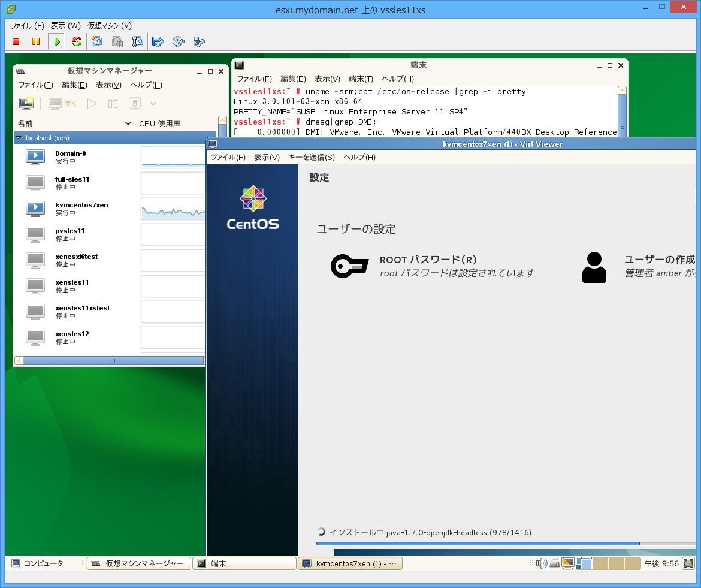Click the CentOS logo in the installer
Viewport: 701px width, 588px height.
coord(253,207)
